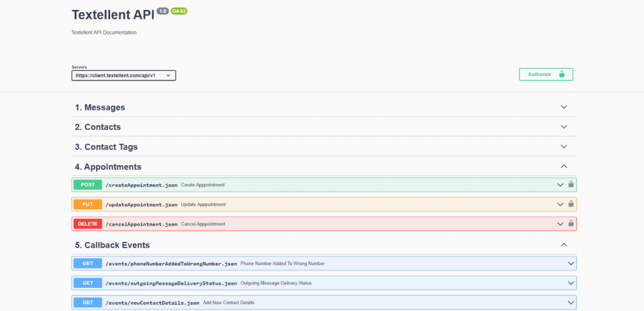Expand the 3. Contact Tags section
Image resolution: width=644 pixels, height=311 pixels.
[324, 146]
